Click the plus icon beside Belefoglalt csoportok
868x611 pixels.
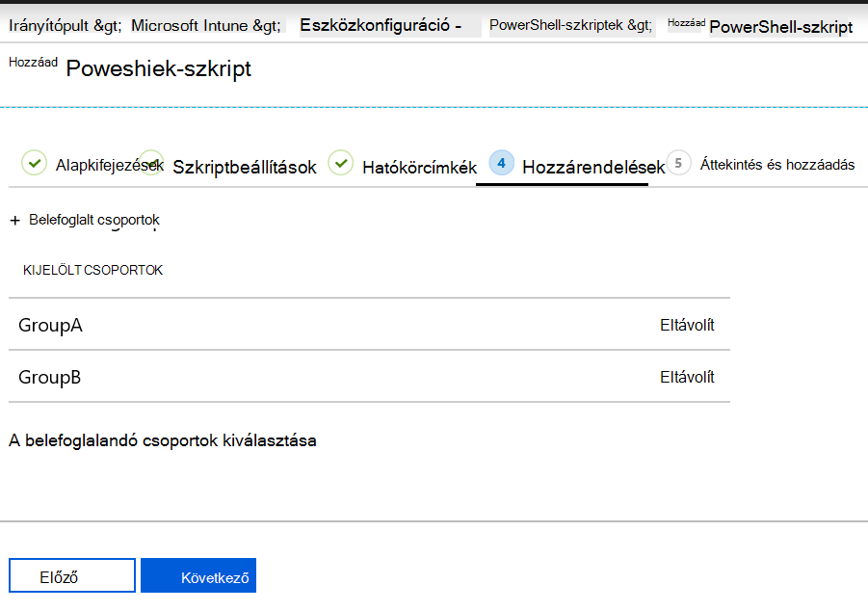14,219
